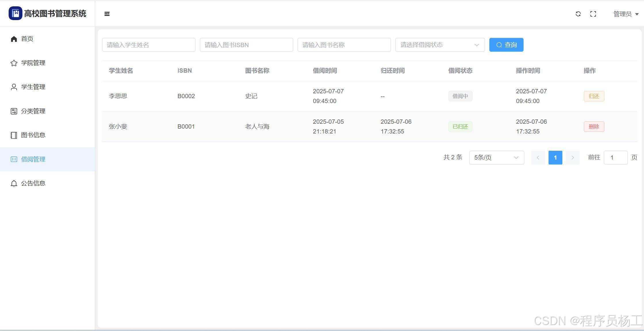
Task: Click the star icon for 学院管理
Action: (14, 63)
